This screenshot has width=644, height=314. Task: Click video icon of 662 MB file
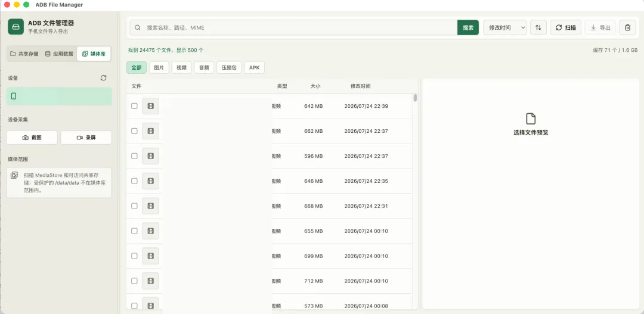151,131
